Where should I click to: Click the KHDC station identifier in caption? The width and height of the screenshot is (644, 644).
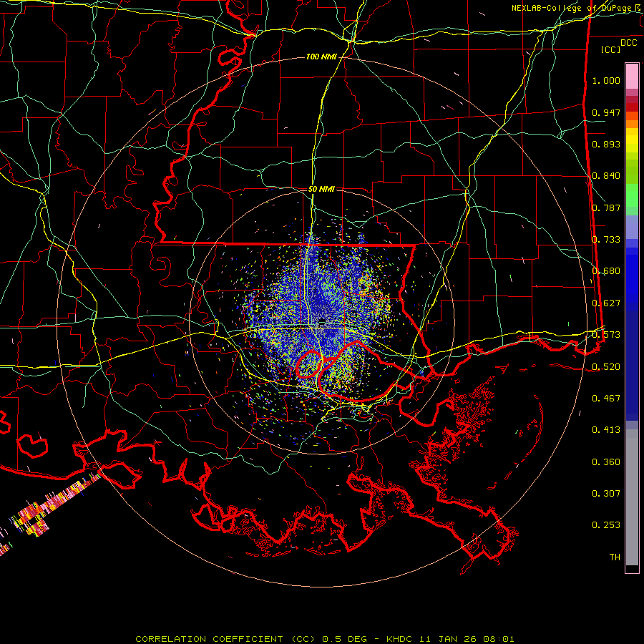401,639
